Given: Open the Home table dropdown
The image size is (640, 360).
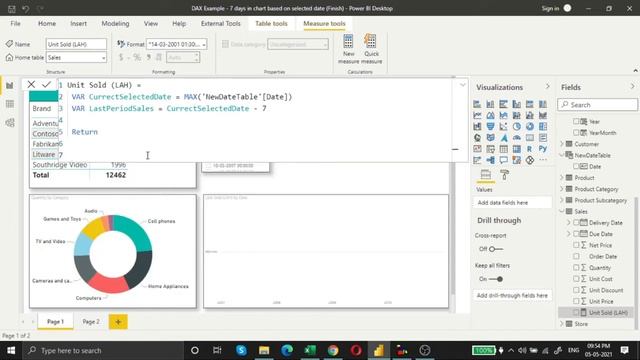Looking at the screenshot, I should click(x=76, y=58).
